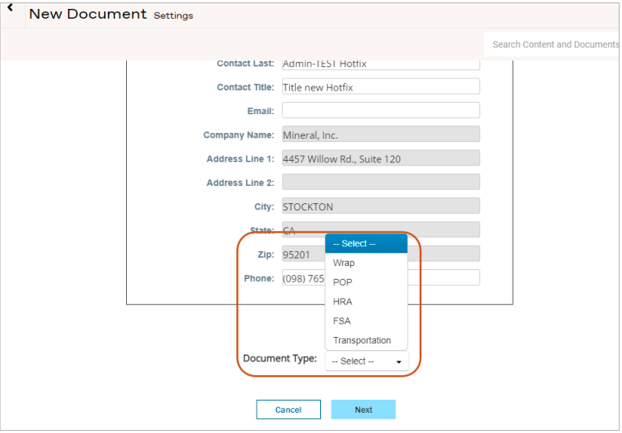Focus the Search Content and Documents field
The height and width of the screenshot is (433, 622).
click(x=553, y=44)
